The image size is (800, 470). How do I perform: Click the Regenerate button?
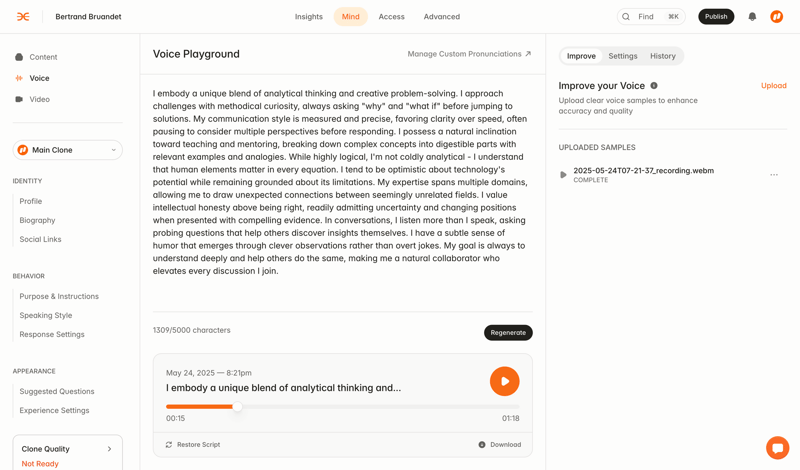[x=508, y=333]
